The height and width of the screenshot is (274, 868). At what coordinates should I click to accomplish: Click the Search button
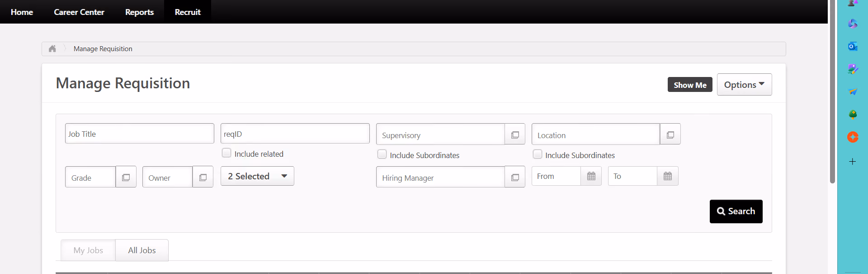tap(736, 212)
